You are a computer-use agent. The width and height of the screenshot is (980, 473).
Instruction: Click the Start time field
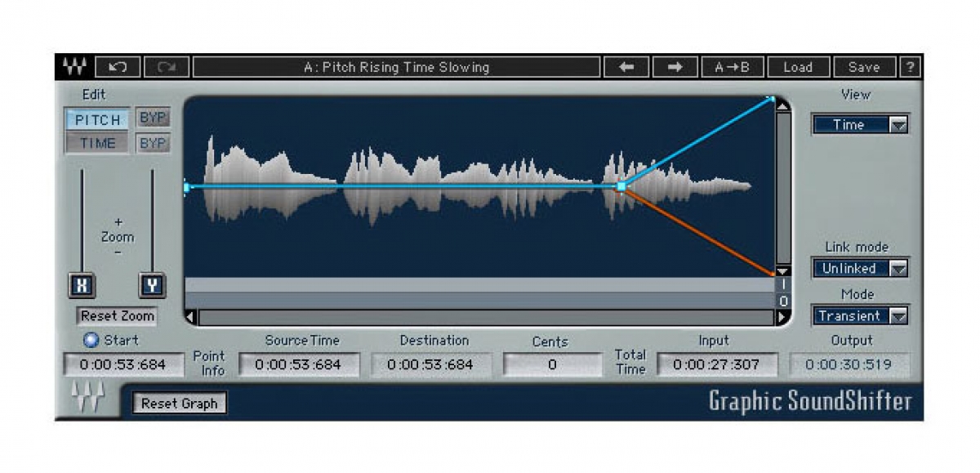pos(123,364)
